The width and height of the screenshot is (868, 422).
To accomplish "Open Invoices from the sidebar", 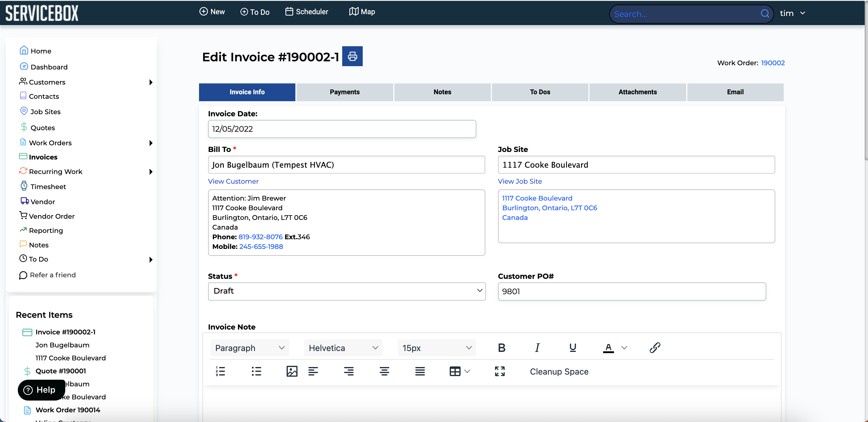I will pos(38,157).
